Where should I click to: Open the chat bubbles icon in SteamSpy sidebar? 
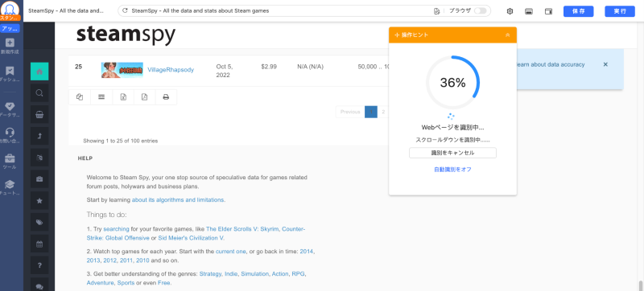pyautogui.click(x=39, y=286)
